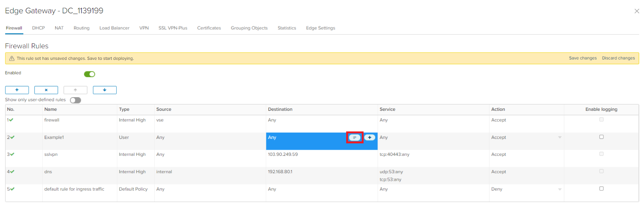This screenshot has width=644, height=208.
Task: Click the IP button in Example1 destination
Action: [355, 137]
